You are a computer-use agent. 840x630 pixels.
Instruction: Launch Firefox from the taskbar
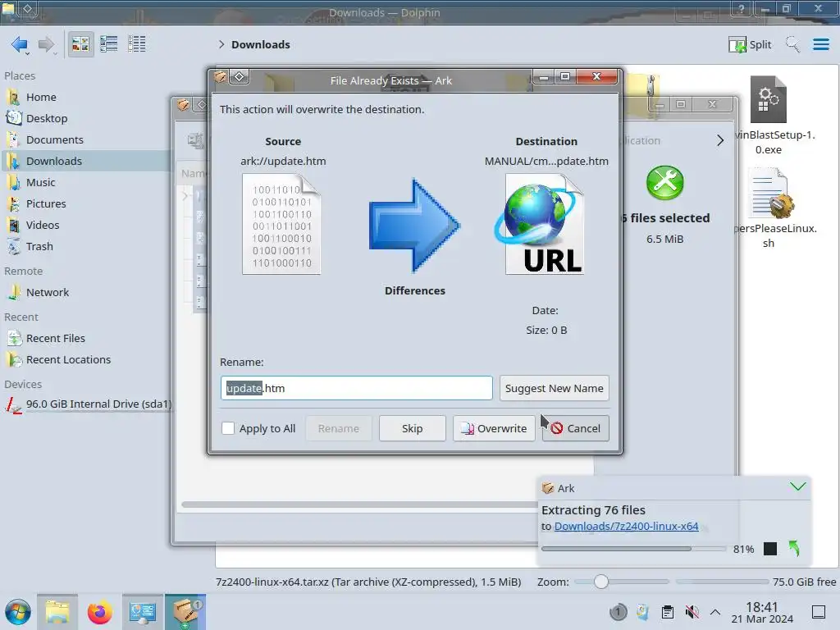click(x=99, y=612)
